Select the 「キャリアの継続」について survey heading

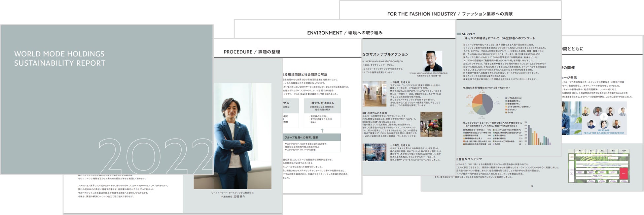coord(499,38)
